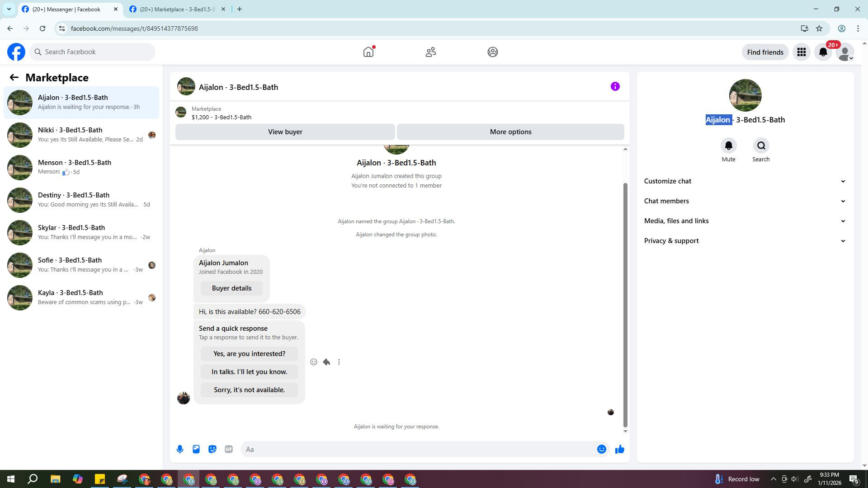This screenshot has height=488, width=868.
Task: Click the conversation scrollbar thumb
Action: (625, 305)
